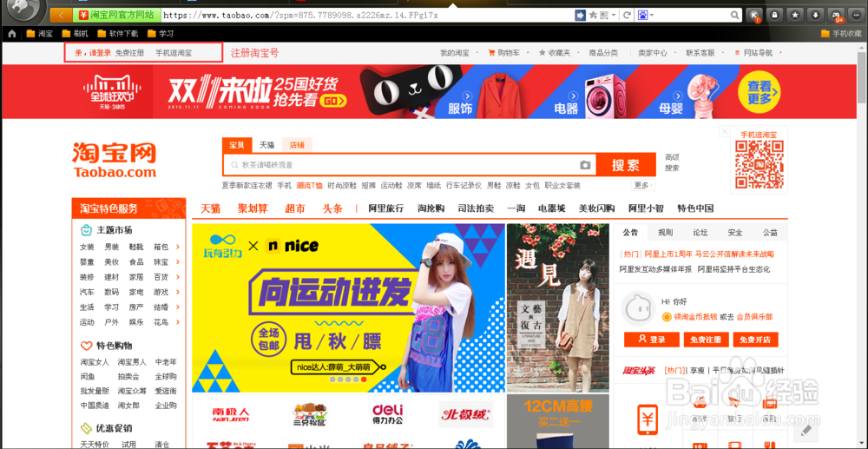Click the camera image-search icon in search box
Image resolution: width=868 pixels, height=449 pixels.
pos(585,165)
